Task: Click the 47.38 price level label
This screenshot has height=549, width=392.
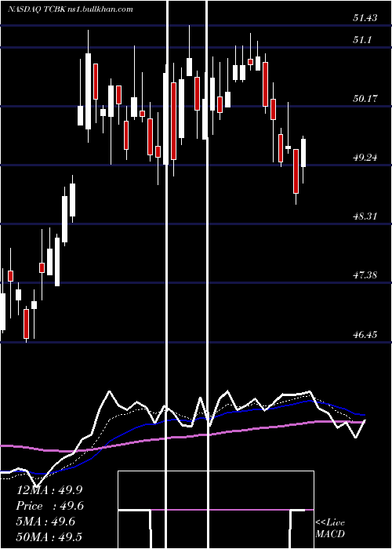Action: (x=365, y=275)
